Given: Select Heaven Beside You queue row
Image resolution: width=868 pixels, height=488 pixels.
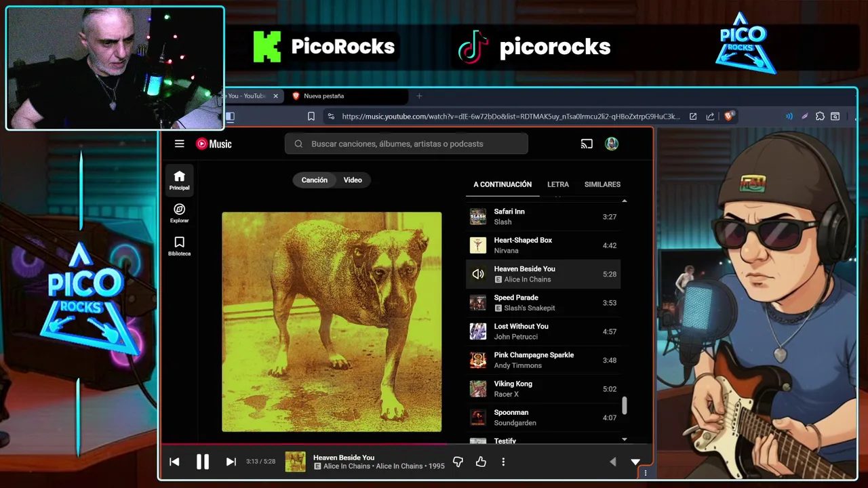Looking at the screenshot, I should click(543, 274).
